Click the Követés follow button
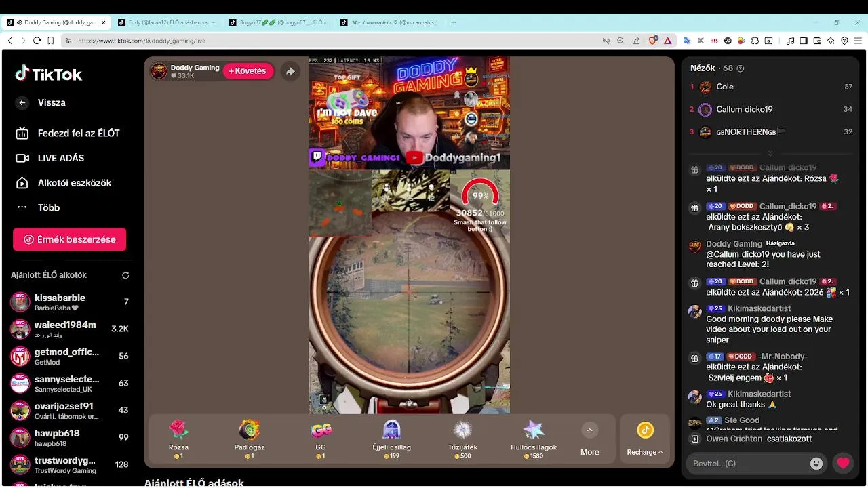 click(248, 71)
